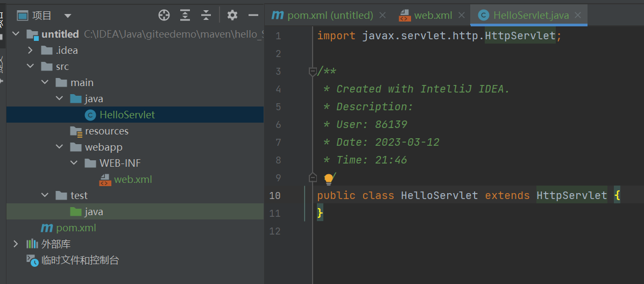
Task: Click the project panel window icon beside 项目
Action: (x=22, y=16)
